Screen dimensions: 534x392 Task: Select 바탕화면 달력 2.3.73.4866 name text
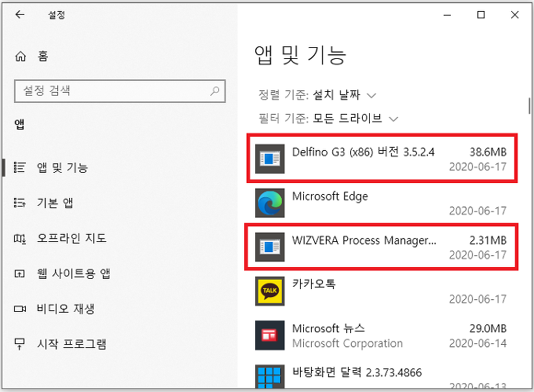click(357, 372)
